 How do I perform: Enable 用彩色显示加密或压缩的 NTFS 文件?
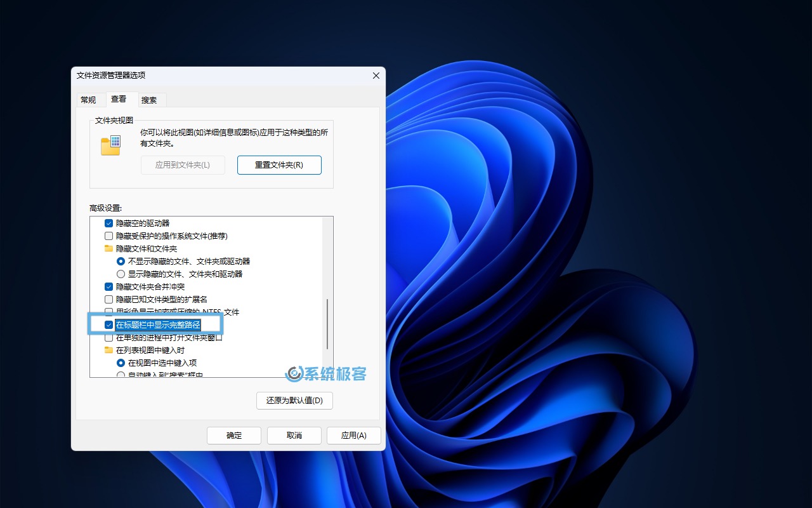point(108,312)
